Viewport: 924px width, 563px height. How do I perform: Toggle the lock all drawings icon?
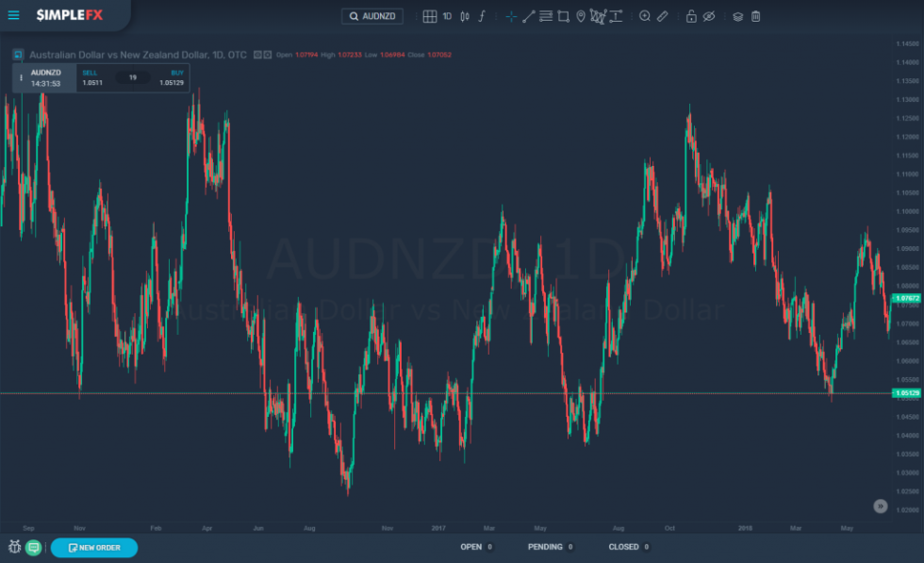tap(691, 16)
